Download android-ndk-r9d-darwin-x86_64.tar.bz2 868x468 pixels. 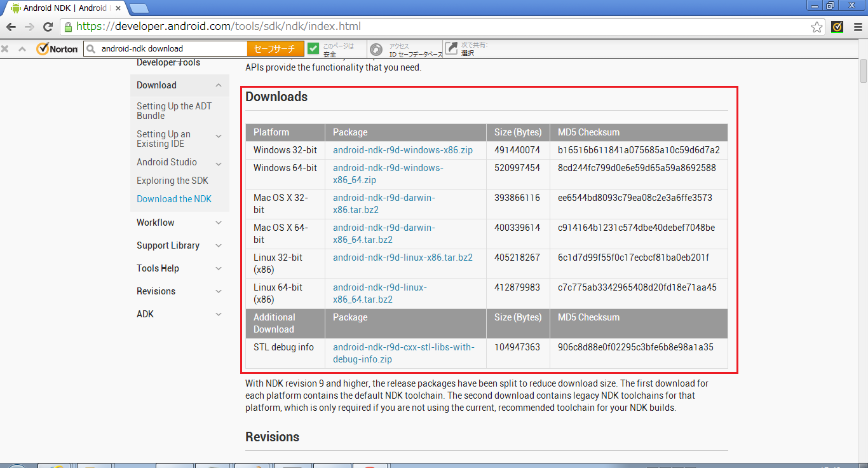[x=384, y=233]
